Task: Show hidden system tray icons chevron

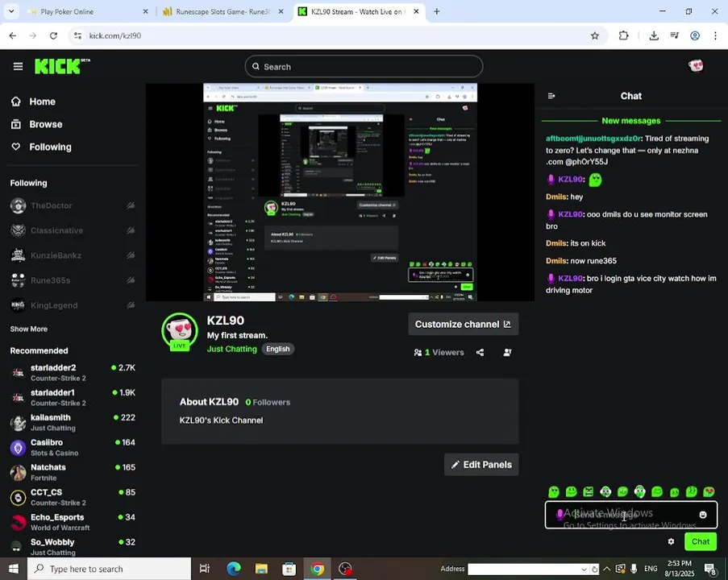Action: click(607, 569)
